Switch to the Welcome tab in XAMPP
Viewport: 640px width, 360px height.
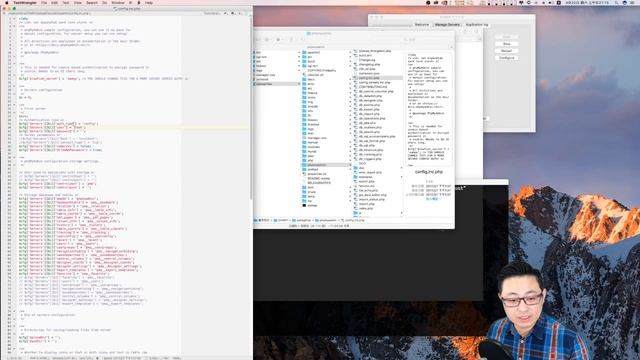[x=422, y=24]
